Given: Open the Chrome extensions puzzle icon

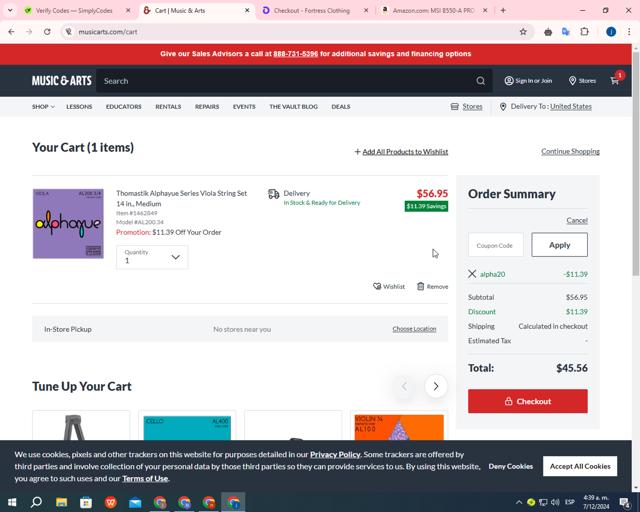Looking at the screenshot, I should point(584,32).
